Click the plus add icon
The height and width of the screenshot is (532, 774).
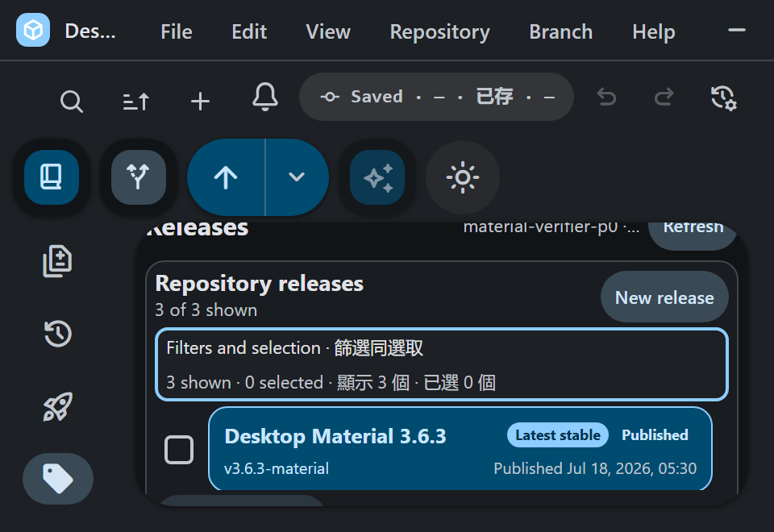coord(200,102)
